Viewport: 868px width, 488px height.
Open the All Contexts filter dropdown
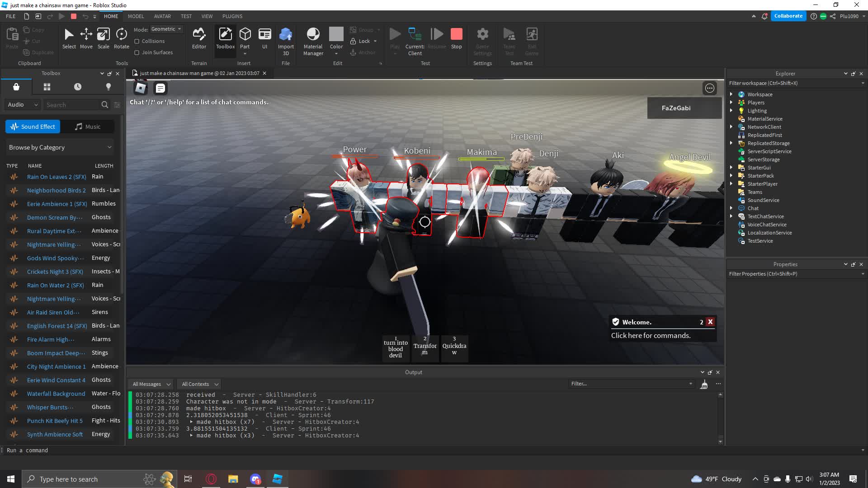click(x=200, y=384)
